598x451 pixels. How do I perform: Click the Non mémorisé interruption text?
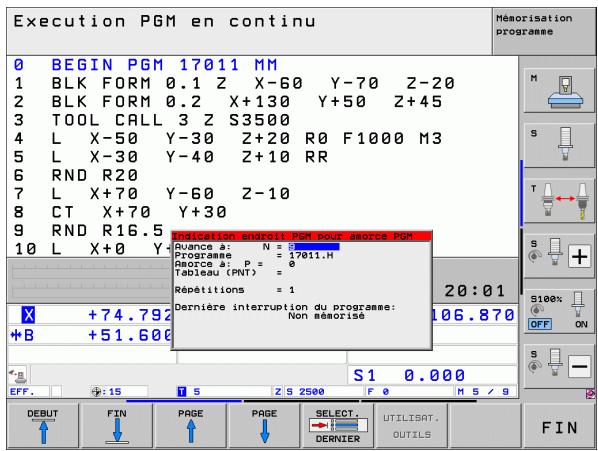pos(326,316)
